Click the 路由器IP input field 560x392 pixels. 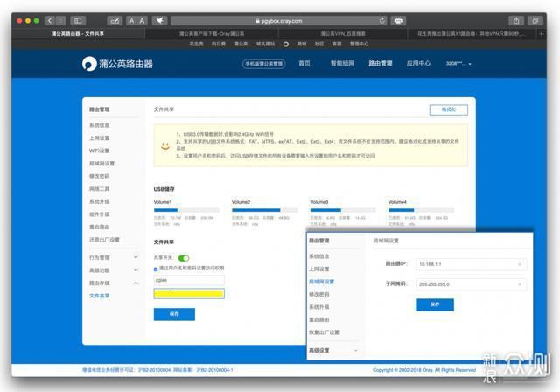pos(471,264)
